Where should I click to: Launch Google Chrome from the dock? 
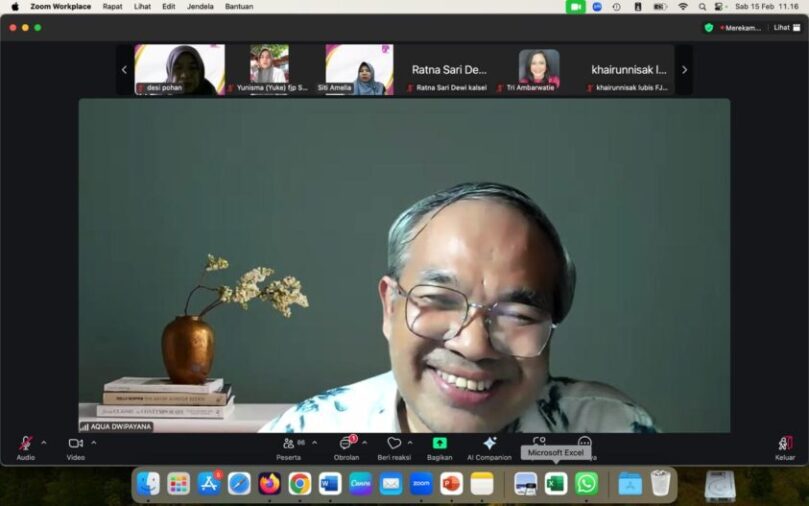300,484
